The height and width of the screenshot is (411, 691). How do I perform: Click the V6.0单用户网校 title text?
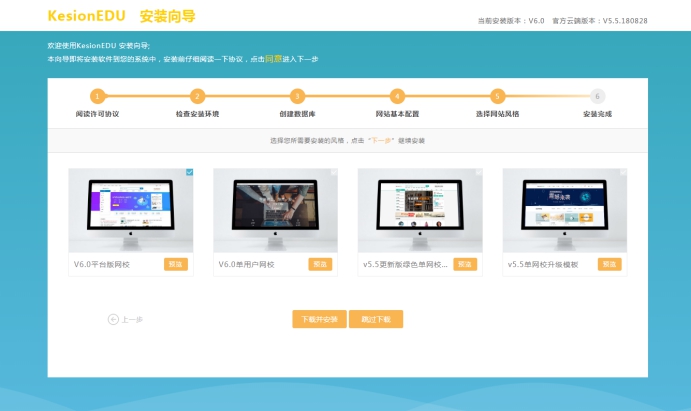point(246,264)
